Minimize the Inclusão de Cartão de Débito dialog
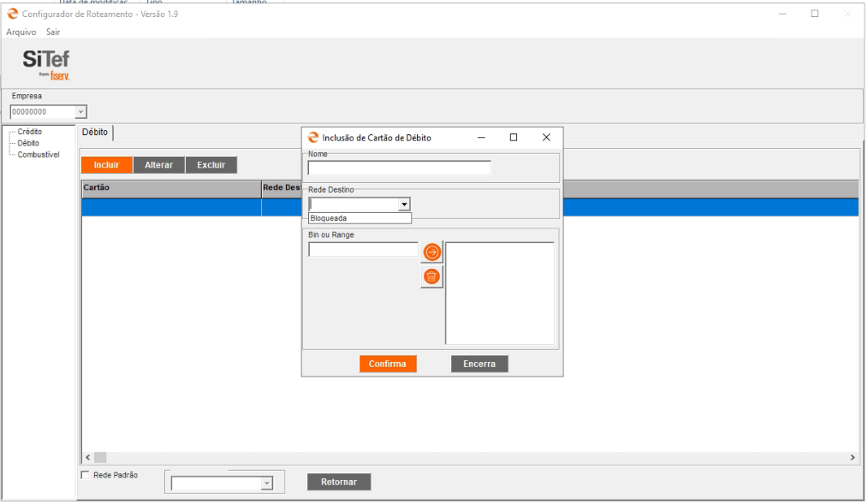 (x=481, y=137)
